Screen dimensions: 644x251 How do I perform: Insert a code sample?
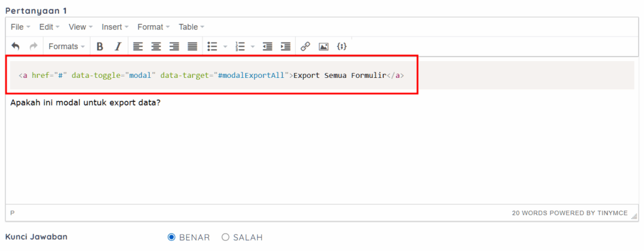pos(341,47)
